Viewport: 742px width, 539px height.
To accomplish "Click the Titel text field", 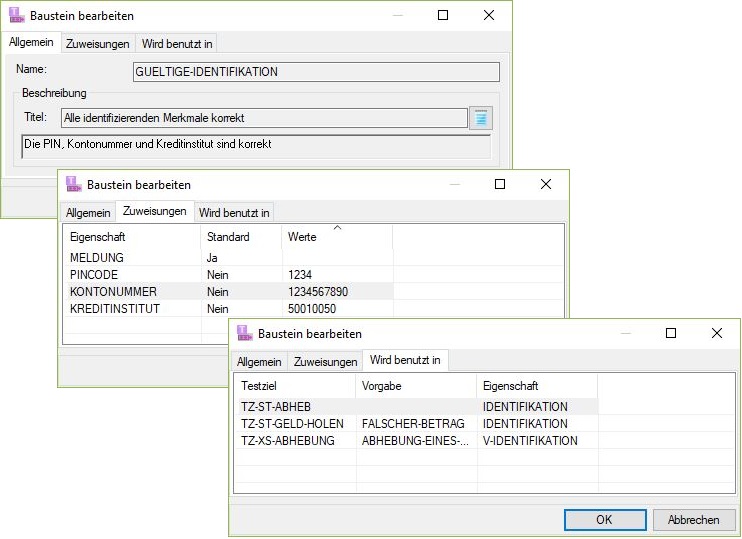I will point(264,118).
